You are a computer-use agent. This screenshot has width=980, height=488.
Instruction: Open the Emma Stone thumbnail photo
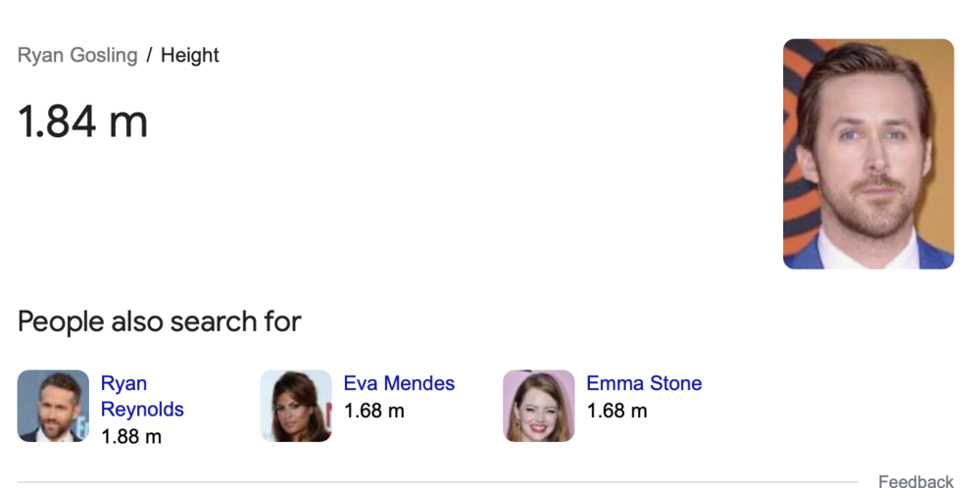(x=539, y=406)
